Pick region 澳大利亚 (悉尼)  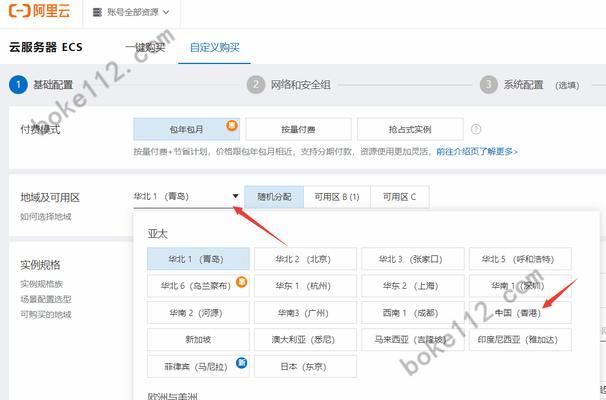(x=305, y=339)
